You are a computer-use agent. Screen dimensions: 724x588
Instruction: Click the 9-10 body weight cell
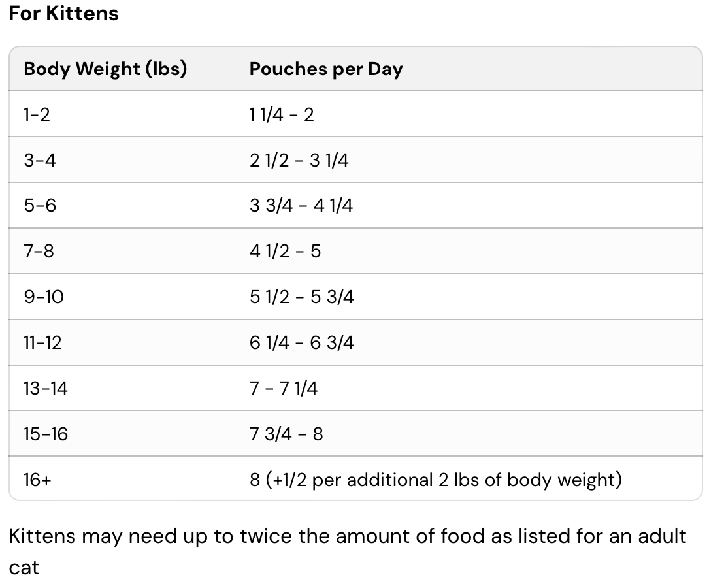44,297
